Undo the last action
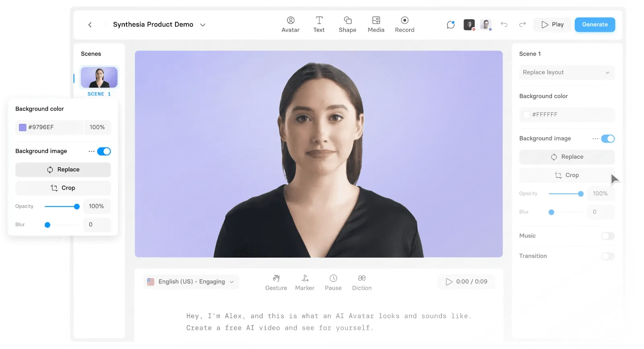Image resolution: width=644 pixels, height=349 pixels. [x=504, y=25]
